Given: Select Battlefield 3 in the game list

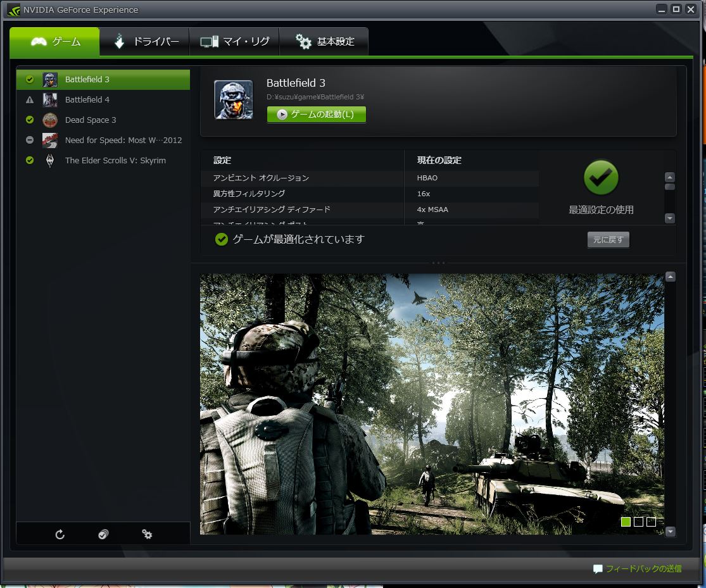Looking at the screenshot, I should tap(103, 80).
